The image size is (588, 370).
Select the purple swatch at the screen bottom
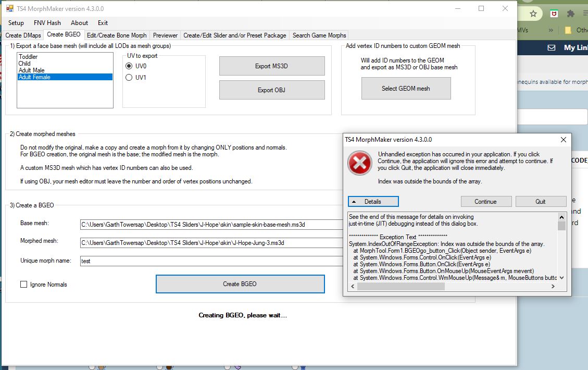click(239, 368)
